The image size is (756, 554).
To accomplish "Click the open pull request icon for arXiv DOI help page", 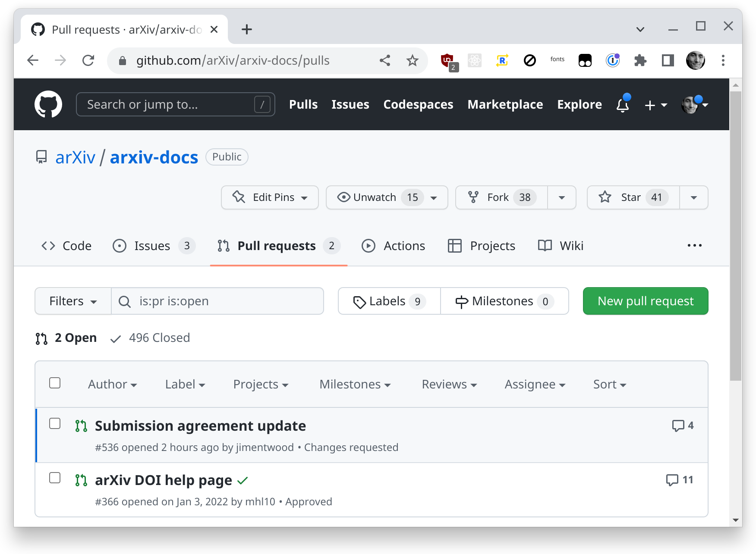I will 81,480.
